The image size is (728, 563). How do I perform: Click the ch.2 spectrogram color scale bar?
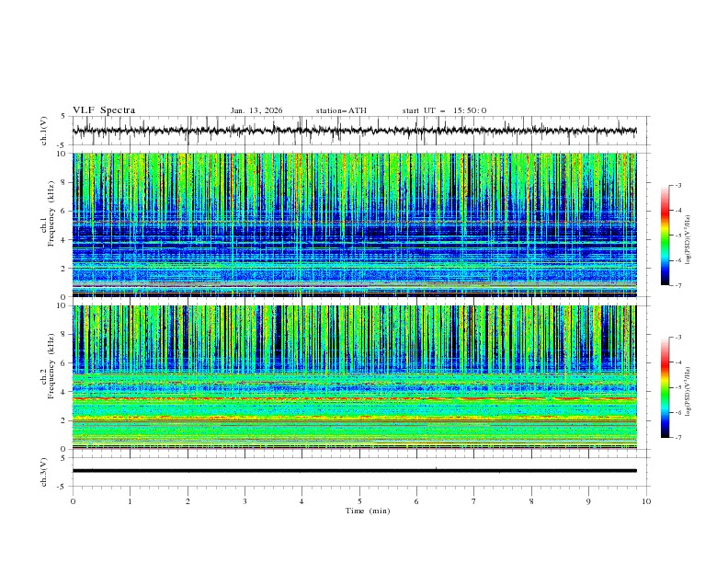pos(665,387)
